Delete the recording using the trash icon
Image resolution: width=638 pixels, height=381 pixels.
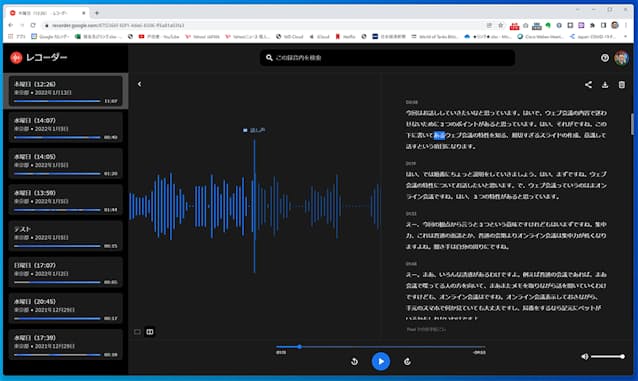pos(622,85)
